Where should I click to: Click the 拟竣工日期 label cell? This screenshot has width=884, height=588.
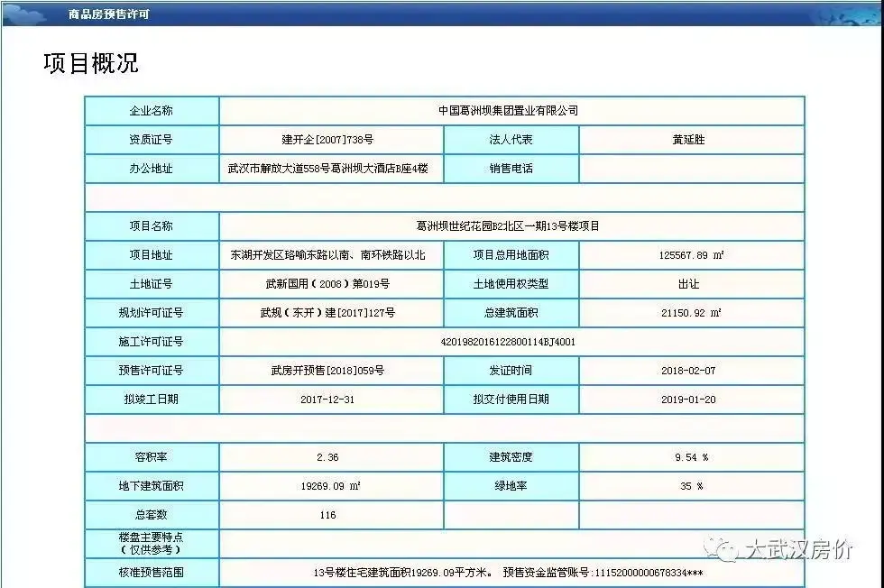[152, 399]
